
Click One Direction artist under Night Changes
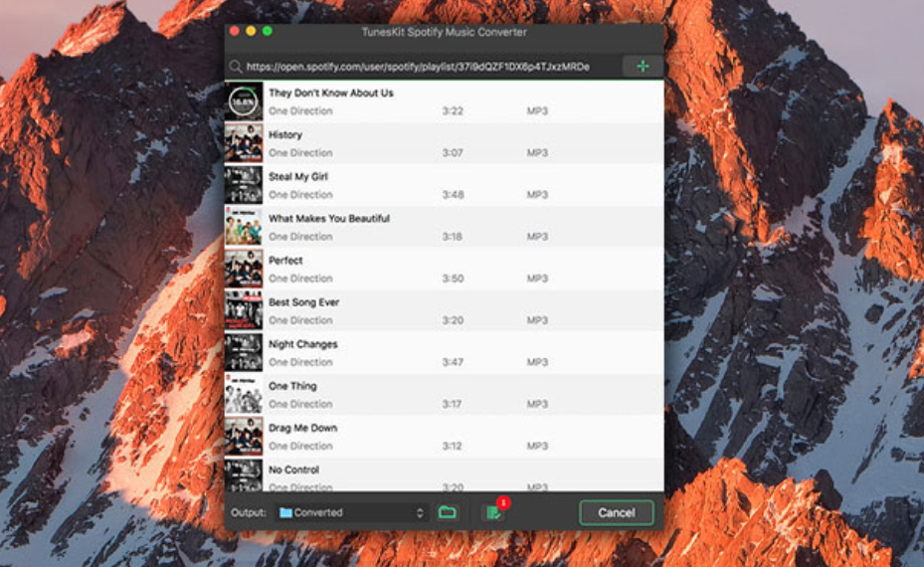(300, 362)
